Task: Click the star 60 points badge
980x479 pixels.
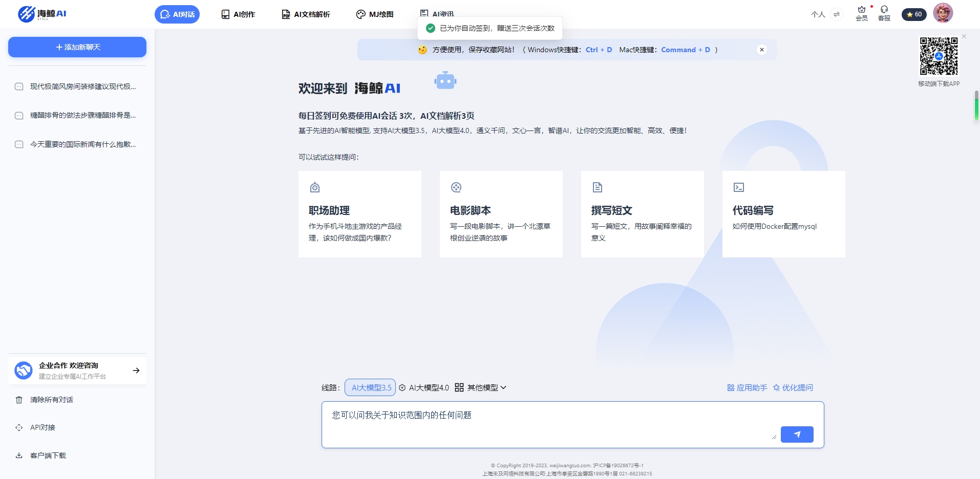Action: click(x=914, y=14)
